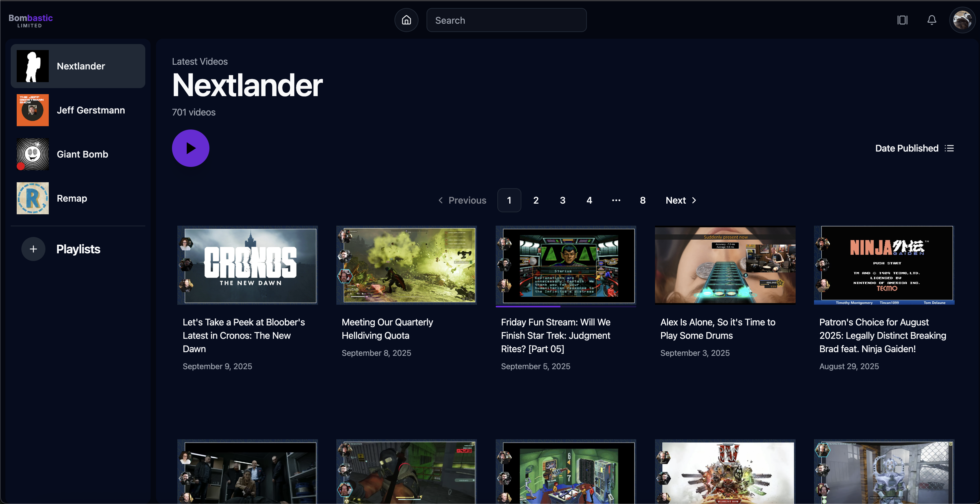Click the sort list icon beside Date Published
Viewport: 980px width, 504px height.
pyautogui.click(x=950, y=148)
